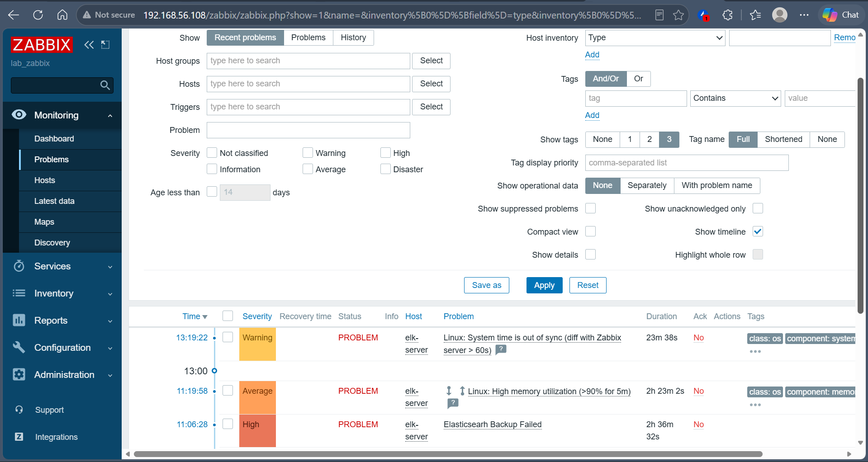868x462 pixels.
Task: Click the Monitoring eye icon
Action: [x=19, y=115]
